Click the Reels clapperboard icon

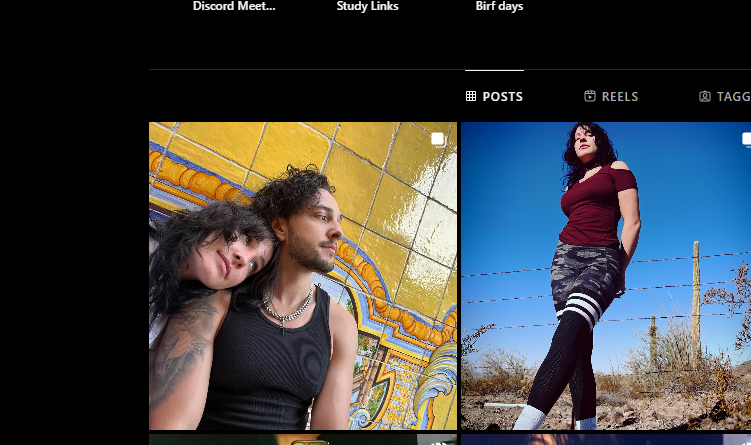pyautogui.click(x=590, y=96)
